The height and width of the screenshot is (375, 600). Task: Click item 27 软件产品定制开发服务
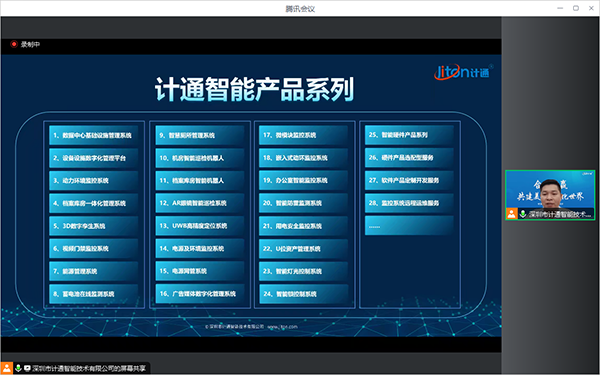click(409, 180)
